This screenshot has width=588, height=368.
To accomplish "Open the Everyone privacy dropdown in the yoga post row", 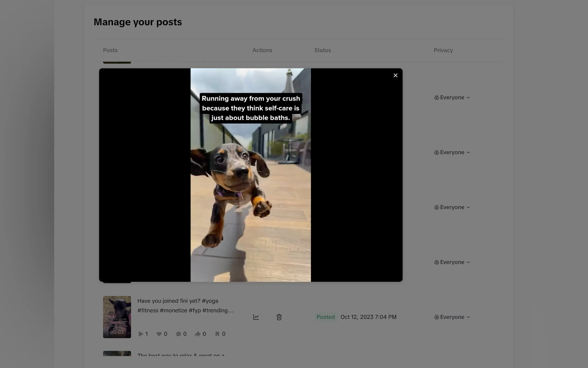I will [x=452, y=317].
